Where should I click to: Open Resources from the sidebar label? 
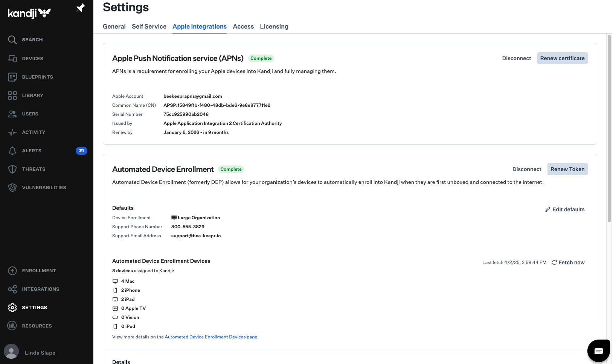pos(37,326)
